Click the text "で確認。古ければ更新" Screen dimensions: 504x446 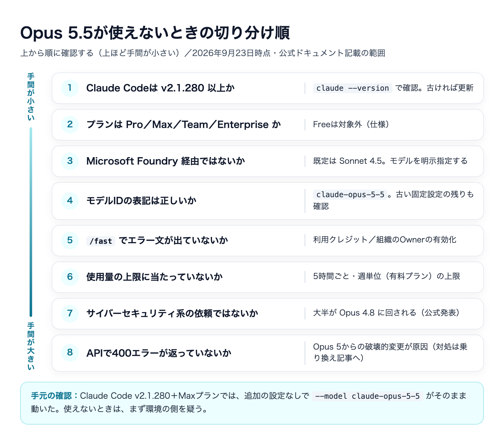[x=434, y=88]
